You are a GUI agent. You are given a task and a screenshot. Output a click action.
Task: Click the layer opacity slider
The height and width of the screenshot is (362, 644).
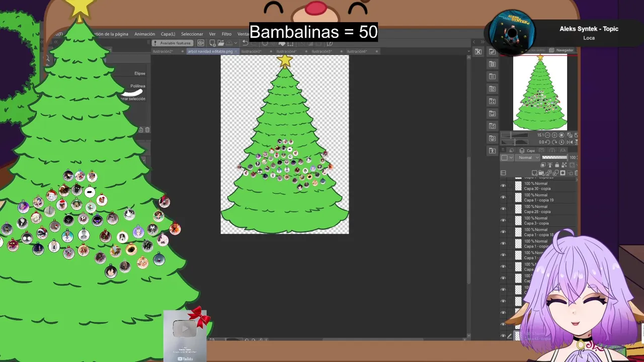point(554,157)
